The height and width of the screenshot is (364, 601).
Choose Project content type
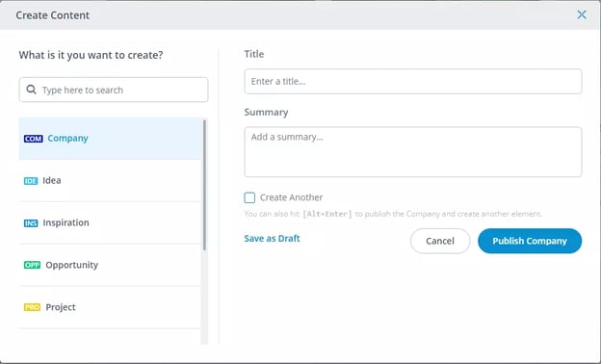click(x=110, y=307)
